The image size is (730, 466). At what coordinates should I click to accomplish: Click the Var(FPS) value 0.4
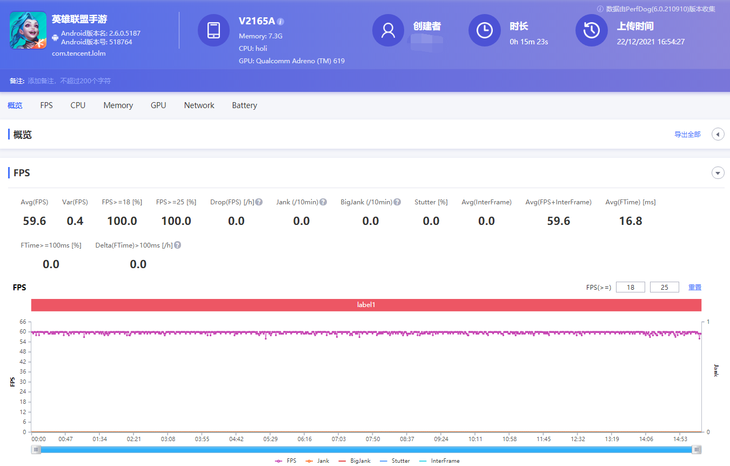click(x=75, y=221)
